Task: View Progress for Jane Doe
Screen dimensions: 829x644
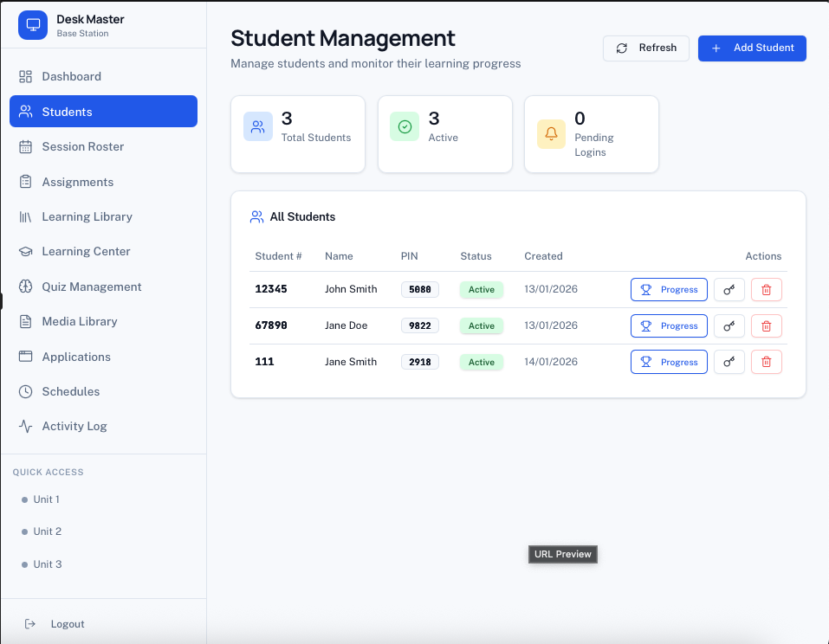Action: tap(669, 325)
